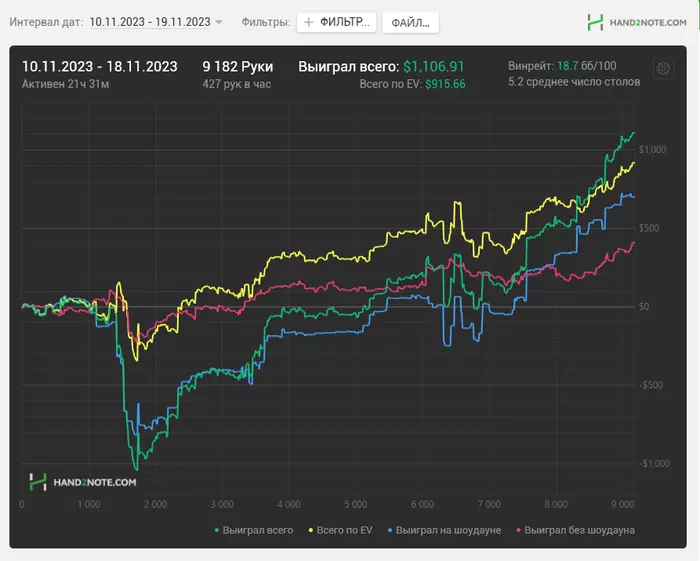Click the 10.11.2023 - 18.11.2023 chart heading
The width and height of the screenshot is (700, 561).
point(100,66)
